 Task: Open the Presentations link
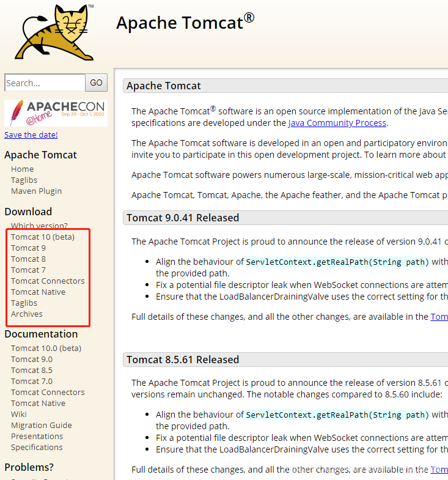coord(37,437)
